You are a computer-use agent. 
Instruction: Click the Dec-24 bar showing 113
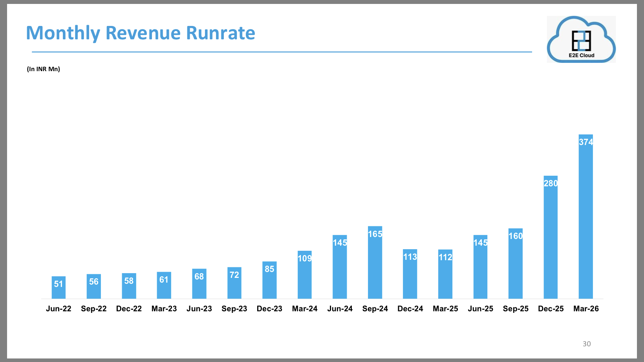point(410,274)
